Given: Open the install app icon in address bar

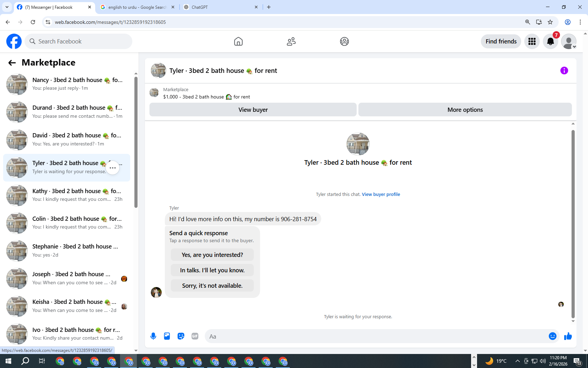Looking at the screenshot, I should click(539, 22).
